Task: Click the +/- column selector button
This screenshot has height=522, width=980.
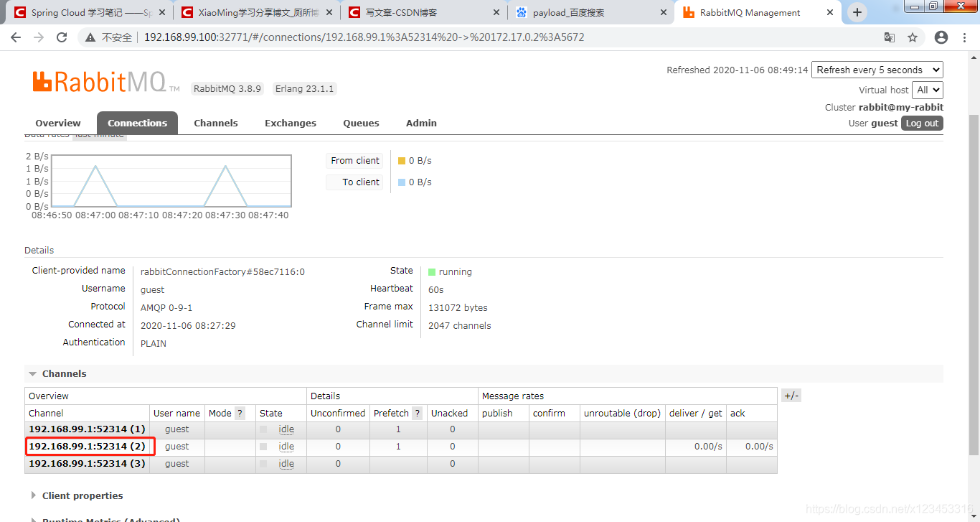Action: 791,396
